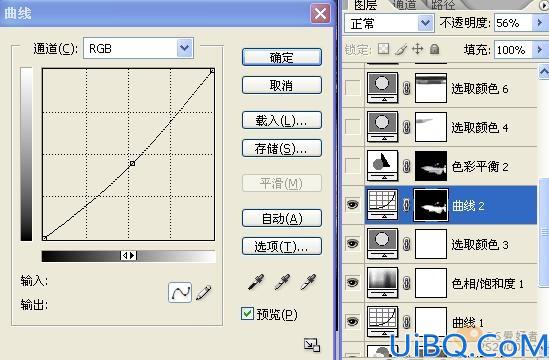Click the 曲线 1 curves adjustment icon
The width and height of the screenshot is (549, 360).
[382, 321]
